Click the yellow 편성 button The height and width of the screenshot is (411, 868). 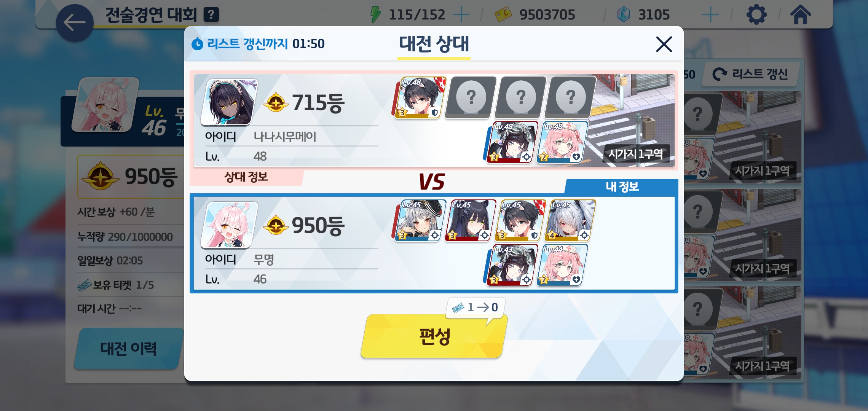434,336
